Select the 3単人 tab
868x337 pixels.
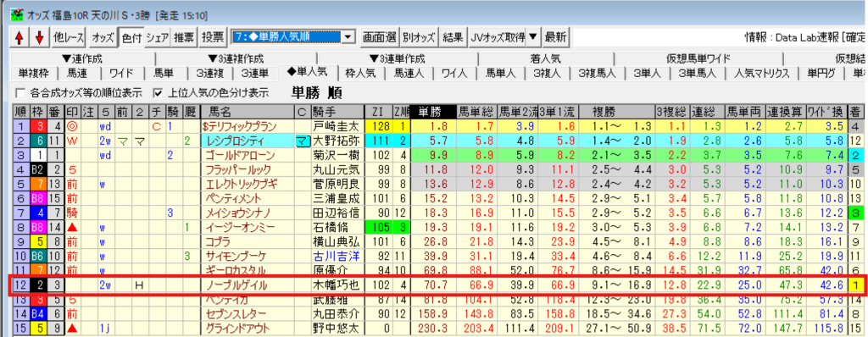click(x=648, y=73)
